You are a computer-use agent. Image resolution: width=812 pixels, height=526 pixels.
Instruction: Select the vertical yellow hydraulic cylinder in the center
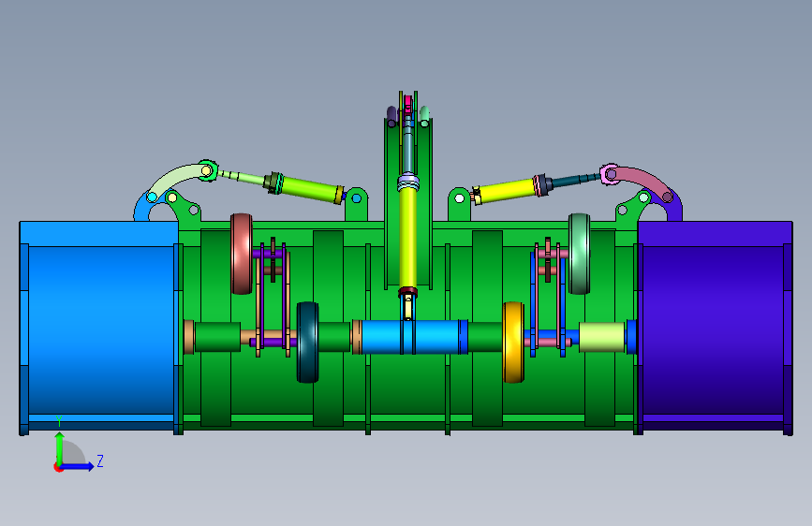point(408,238)
